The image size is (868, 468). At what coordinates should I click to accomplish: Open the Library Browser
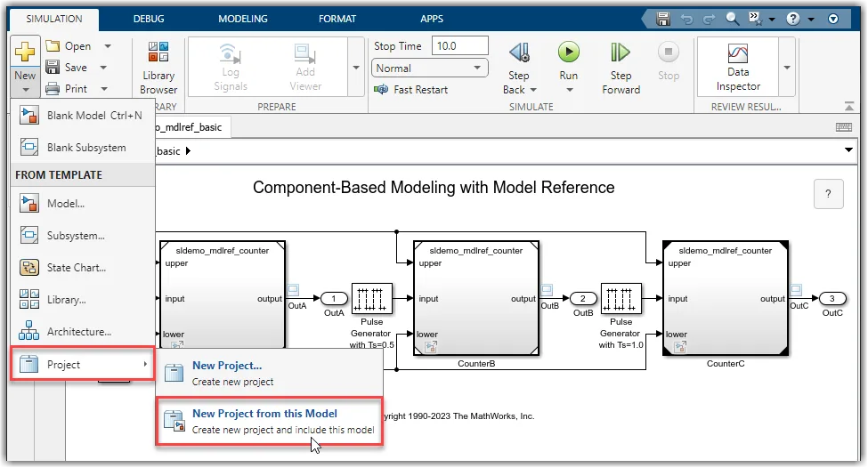[158, 68]
